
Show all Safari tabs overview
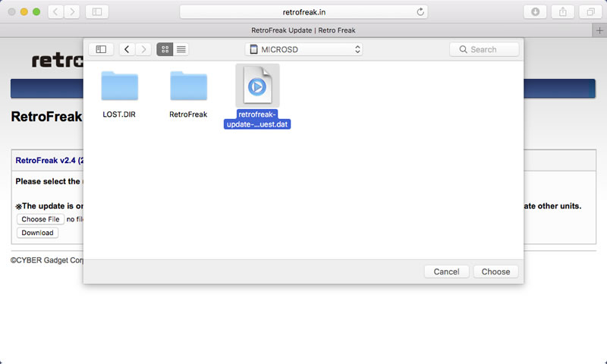589,12
